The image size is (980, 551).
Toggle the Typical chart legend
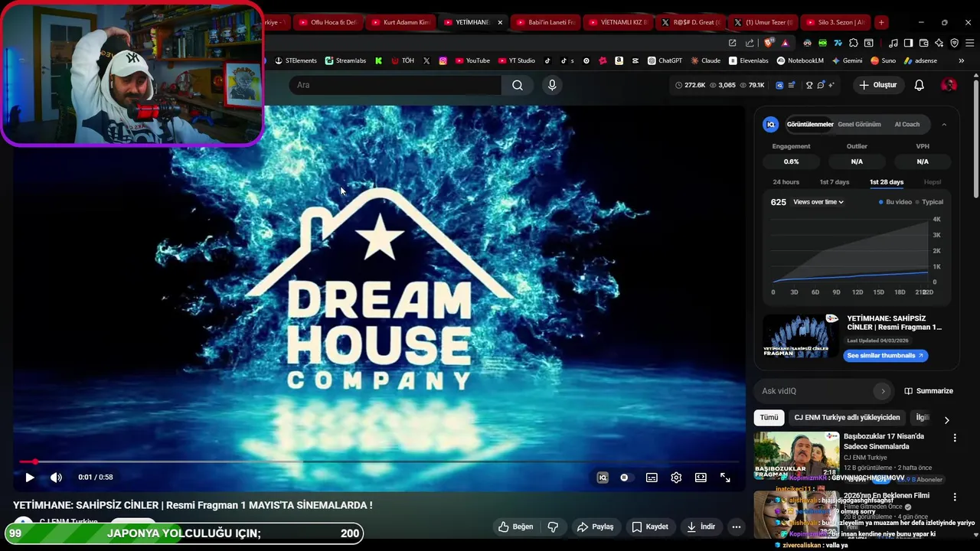point(929,202)
